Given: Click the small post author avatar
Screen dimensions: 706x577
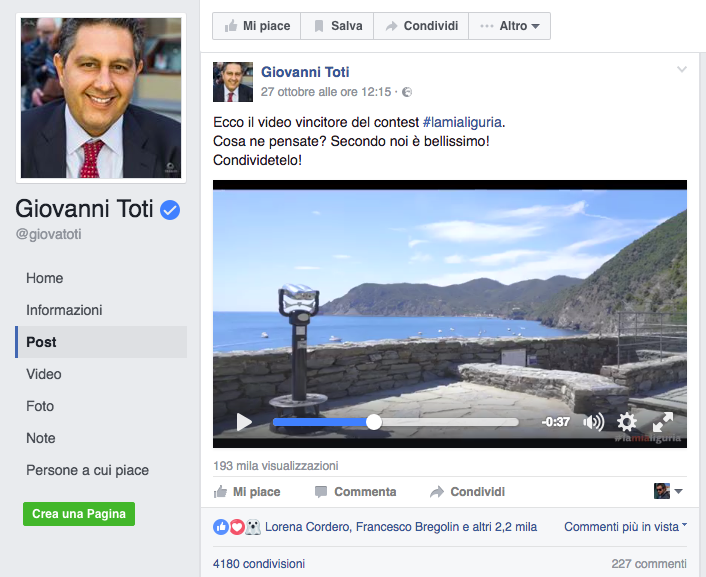Looking at the screenshot, I should pos(233,82).
